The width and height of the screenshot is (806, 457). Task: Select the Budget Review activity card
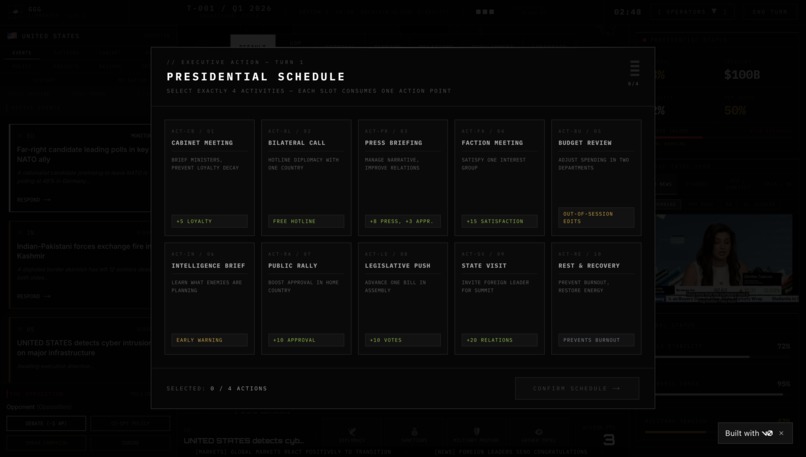pos(596,177)
